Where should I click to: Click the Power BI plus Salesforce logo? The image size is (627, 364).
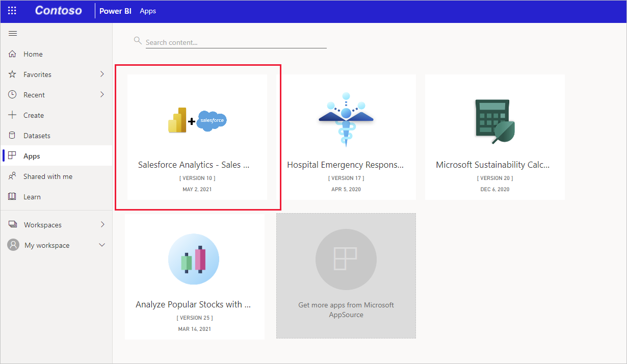click(x=197, y=121)
